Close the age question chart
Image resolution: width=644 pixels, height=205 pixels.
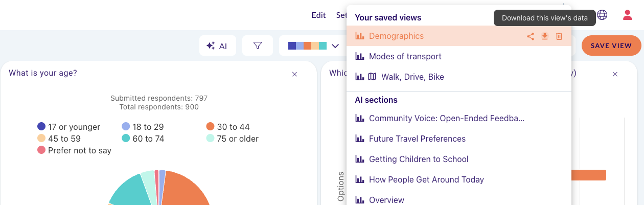coord(294,74)
